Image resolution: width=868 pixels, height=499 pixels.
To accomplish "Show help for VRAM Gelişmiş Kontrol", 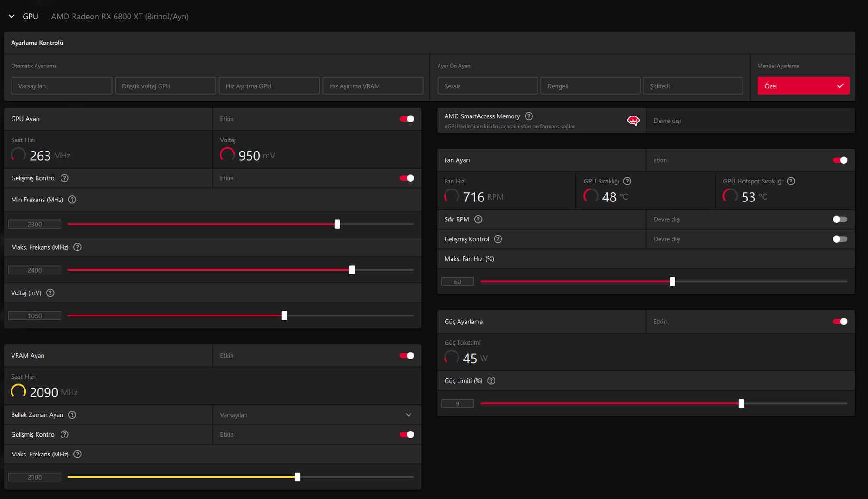I will coord(65,434).
